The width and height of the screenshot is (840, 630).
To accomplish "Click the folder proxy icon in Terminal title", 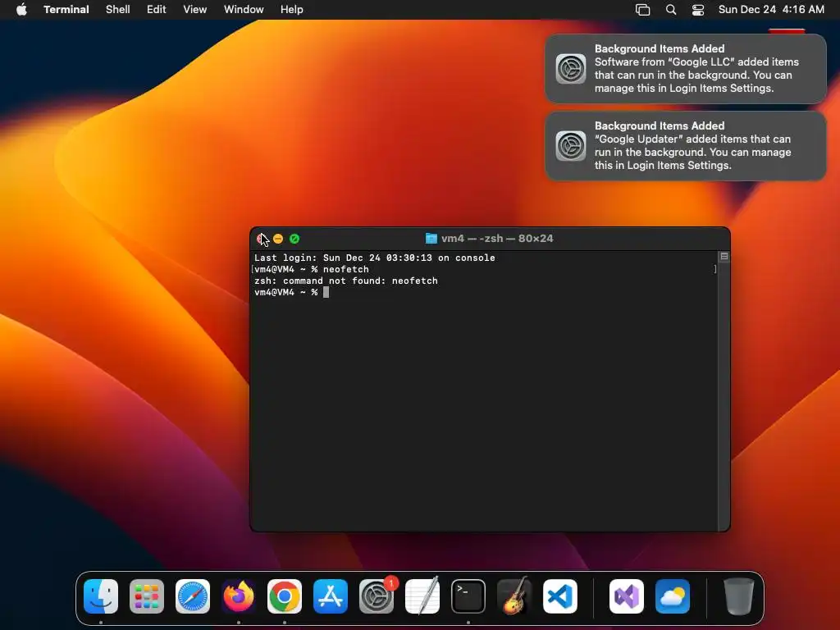I will [x=431, y=239].
